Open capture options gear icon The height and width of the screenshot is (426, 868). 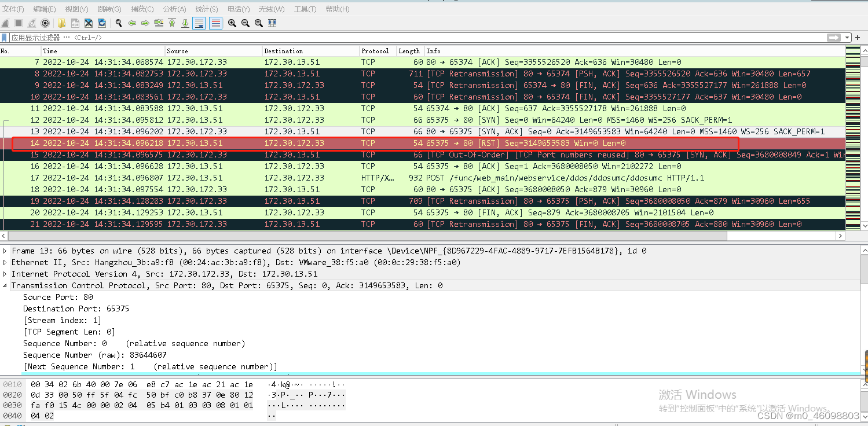45,23
